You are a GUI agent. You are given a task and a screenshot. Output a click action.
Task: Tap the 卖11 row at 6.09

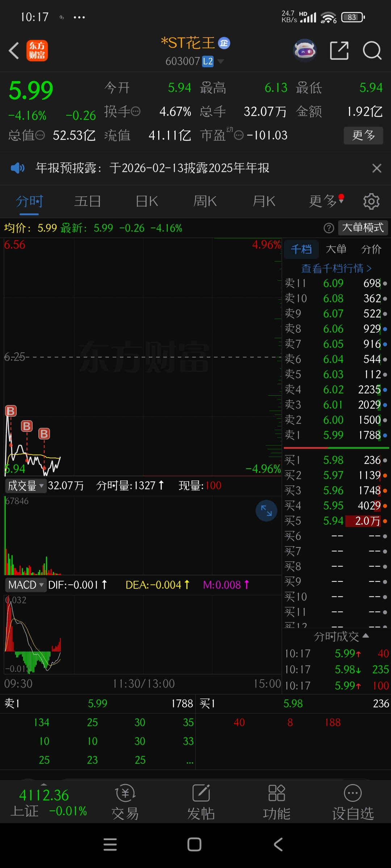tap(336, 283)
